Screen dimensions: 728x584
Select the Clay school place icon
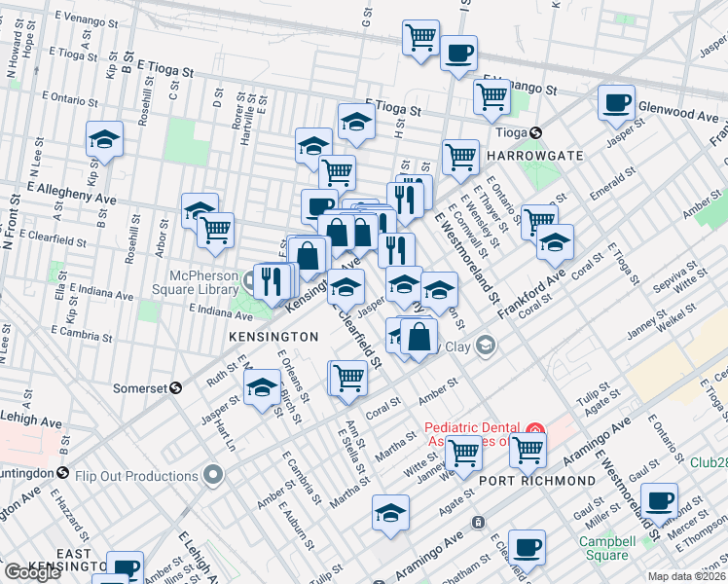click(486, 345)
